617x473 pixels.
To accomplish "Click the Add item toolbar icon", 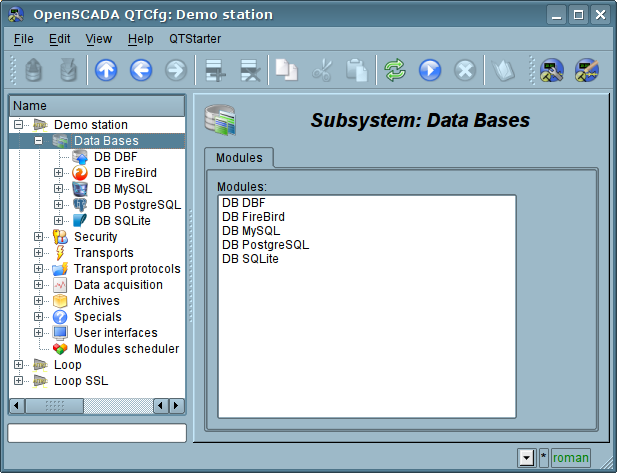I will click(215, 70).
